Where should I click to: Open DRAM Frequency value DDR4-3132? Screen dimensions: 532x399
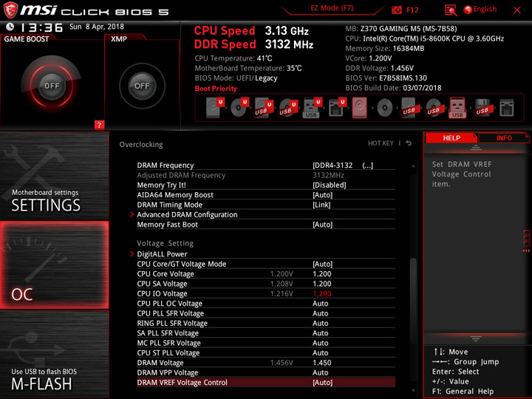point(343,166)
